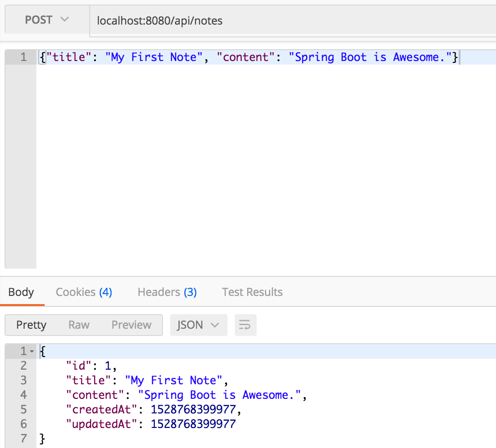Screen dimensions: 496x448
Task: Click line number 7 in response gutter
Action: [x=23, y=438]
